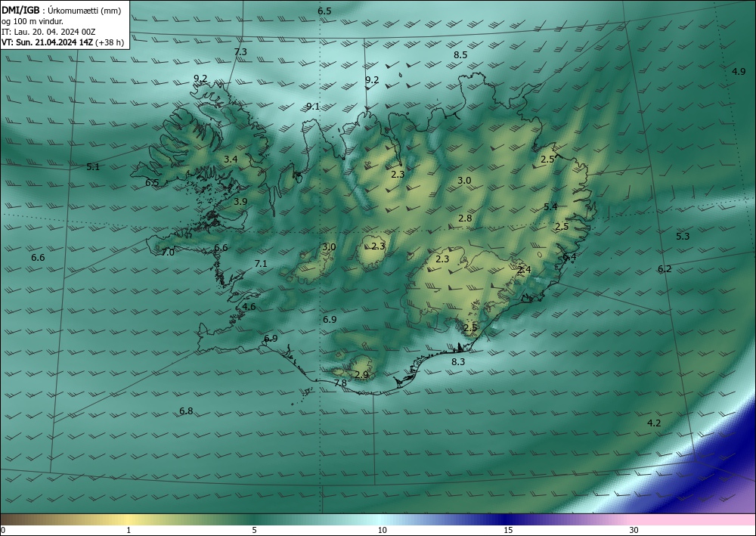The image size is (756, 536).
Task: Click the 2.4 value on the map
Action: tap(524, 270)
